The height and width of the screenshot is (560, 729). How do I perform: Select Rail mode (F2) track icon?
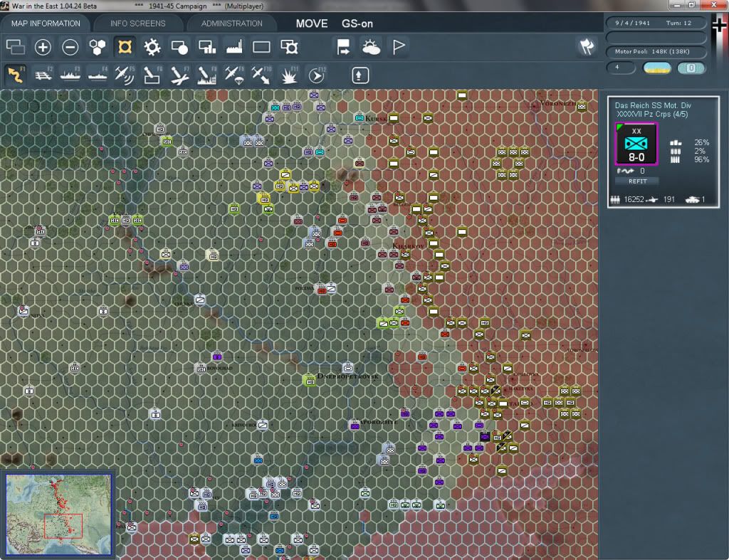(43, 75)
